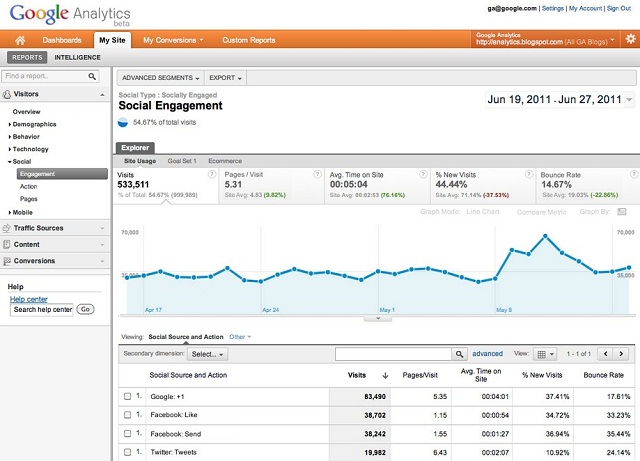Open the My Conversions dropdown menu

pos(173,40)
